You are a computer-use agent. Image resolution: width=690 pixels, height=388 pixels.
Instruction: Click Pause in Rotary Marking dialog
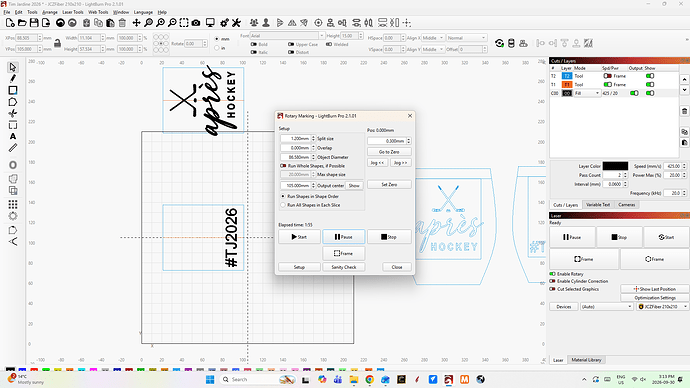(x=344, y=237)
